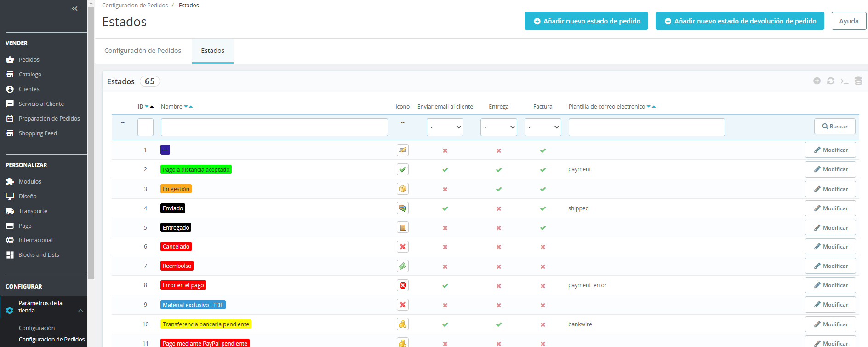The width and height of the screenshot is (868, 347).
Task: Click the refresh list icon
Action: (831, 81)
